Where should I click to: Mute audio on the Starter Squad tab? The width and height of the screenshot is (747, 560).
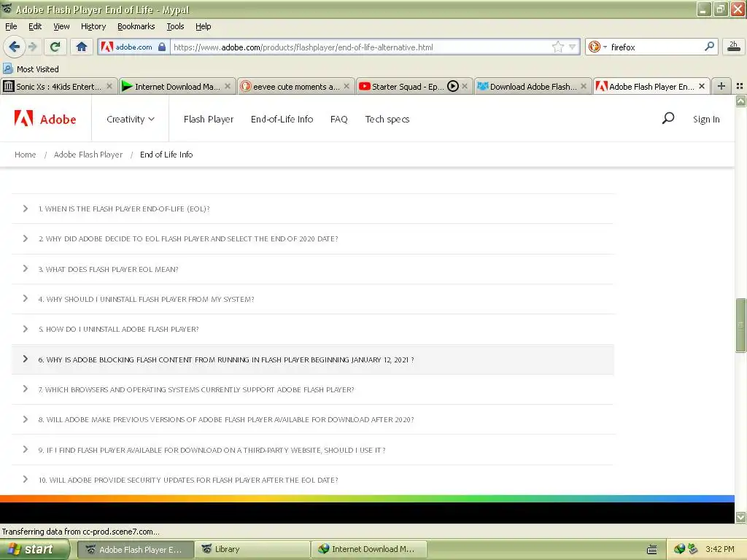point(452,86)
